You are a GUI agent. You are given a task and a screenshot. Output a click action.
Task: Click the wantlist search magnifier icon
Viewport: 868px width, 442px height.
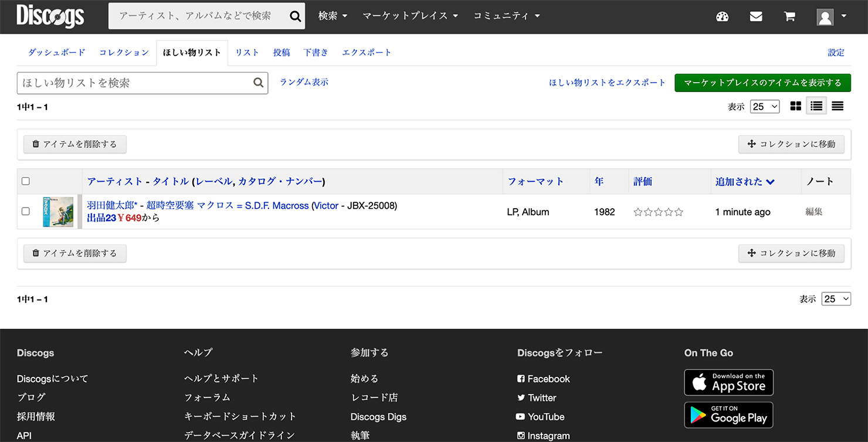[x=258, y=83]
